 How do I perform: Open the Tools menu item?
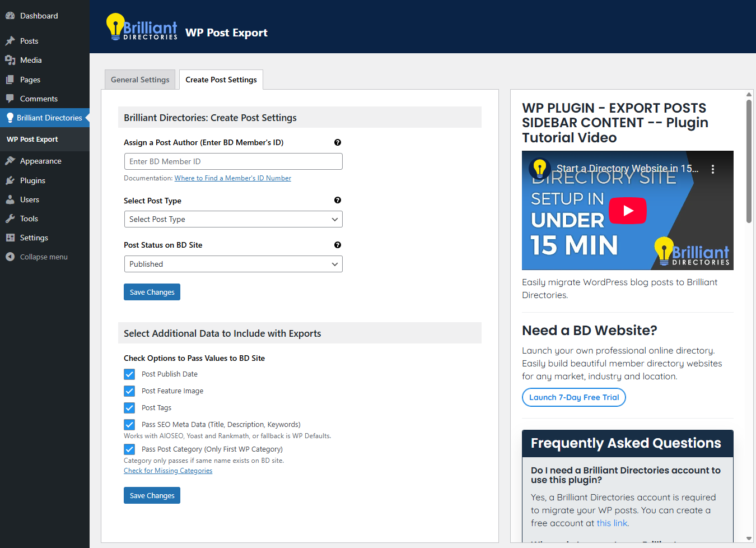coord(45,219)
